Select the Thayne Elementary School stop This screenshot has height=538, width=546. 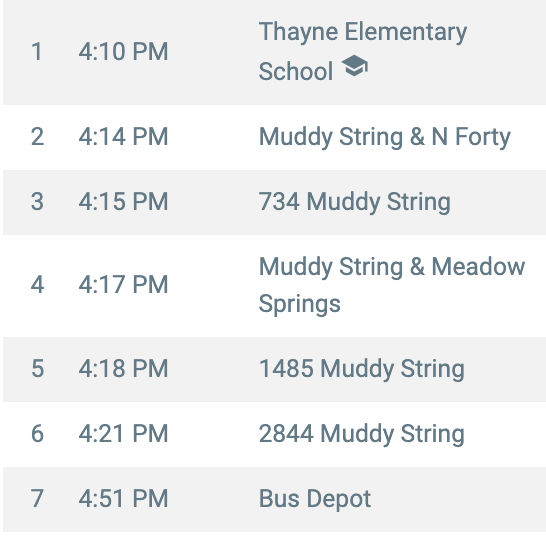coord(274,52)
